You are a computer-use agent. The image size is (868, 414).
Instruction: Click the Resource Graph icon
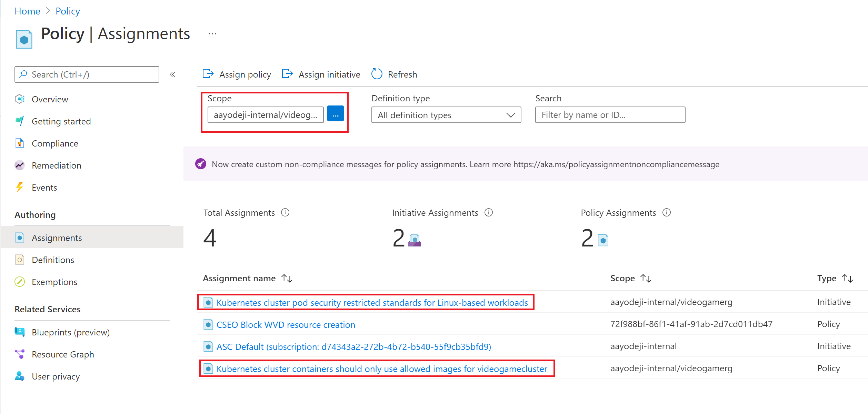pos(20,354)
